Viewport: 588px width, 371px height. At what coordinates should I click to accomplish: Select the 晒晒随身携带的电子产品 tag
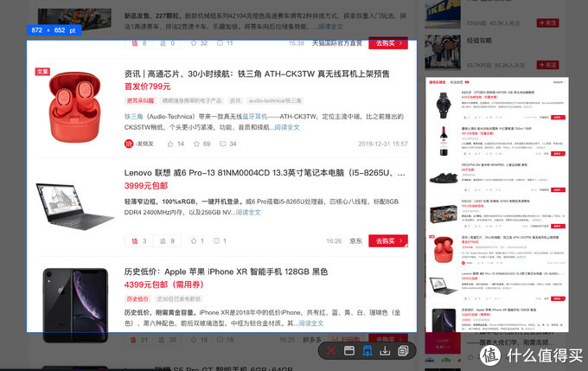pyautogui.click(x=192, y=100)
